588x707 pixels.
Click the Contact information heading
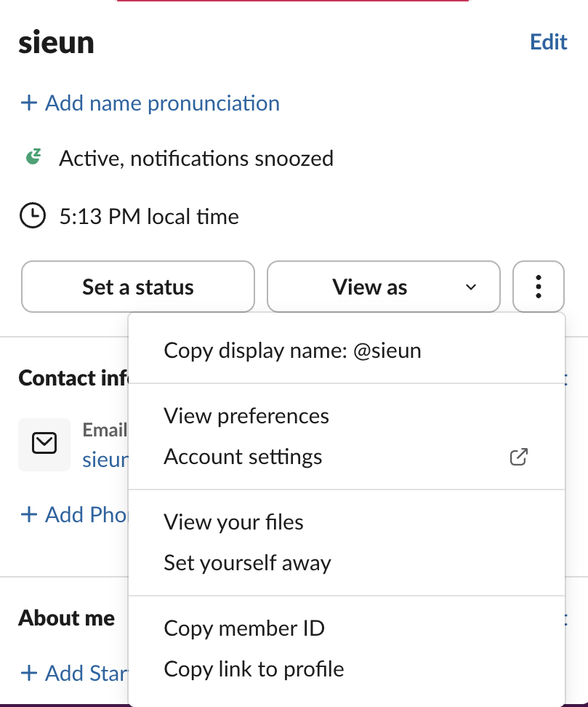pos(73,378)
